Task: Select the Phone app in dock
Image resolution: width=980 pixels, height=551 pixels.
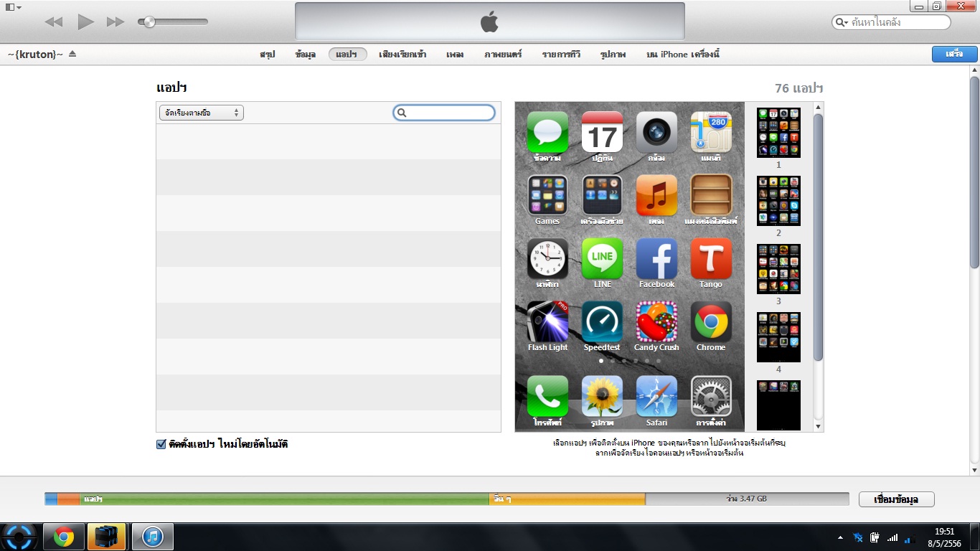Action: tap(547, 396)
